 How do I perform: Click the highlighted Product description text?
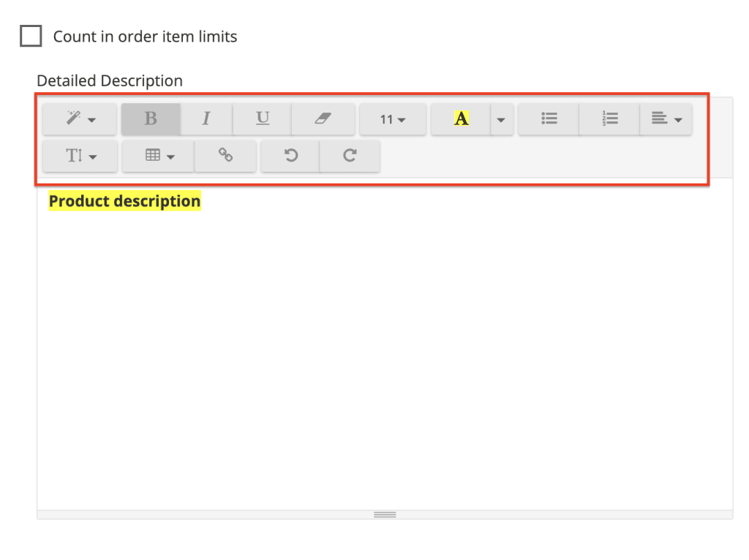point(124,201)
